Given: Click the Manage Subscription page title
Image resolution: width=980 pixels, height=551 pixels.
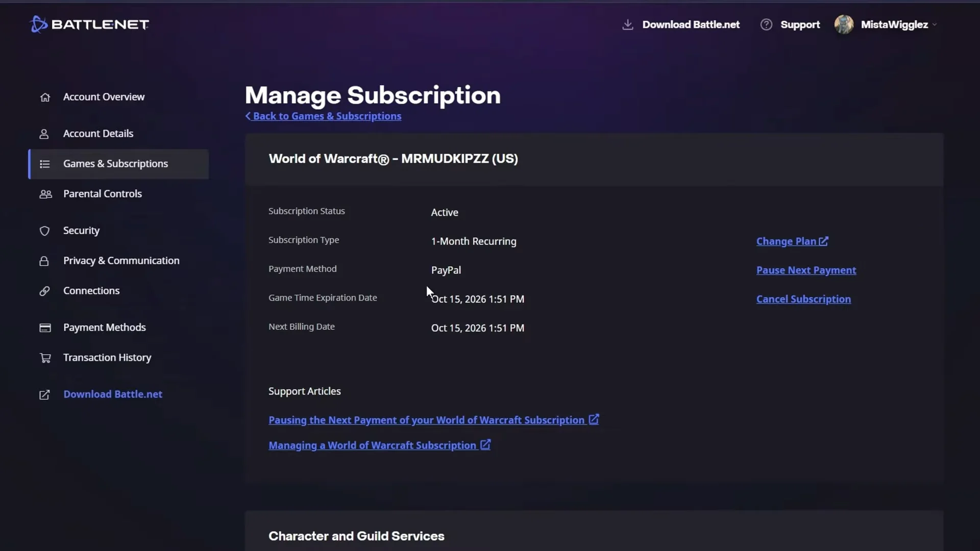Looking at the screenshot, I should (x=373, y=95).
